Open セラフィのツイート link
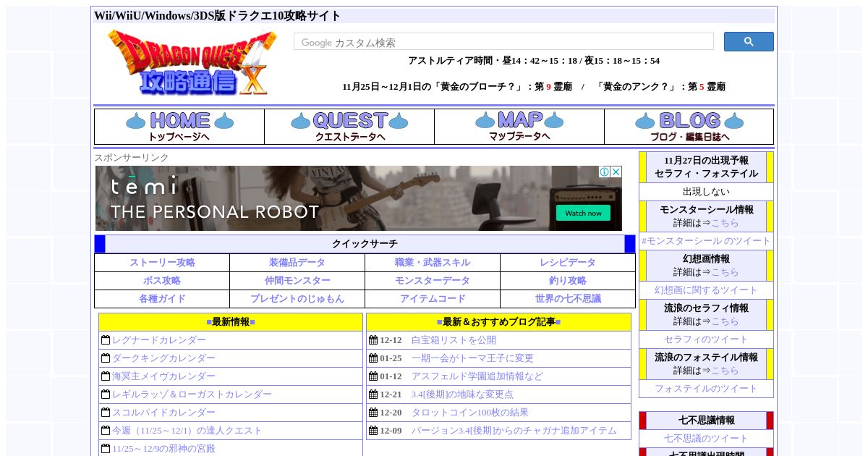Viewport: 868px width, 456px height. click(x=706, y=339)
